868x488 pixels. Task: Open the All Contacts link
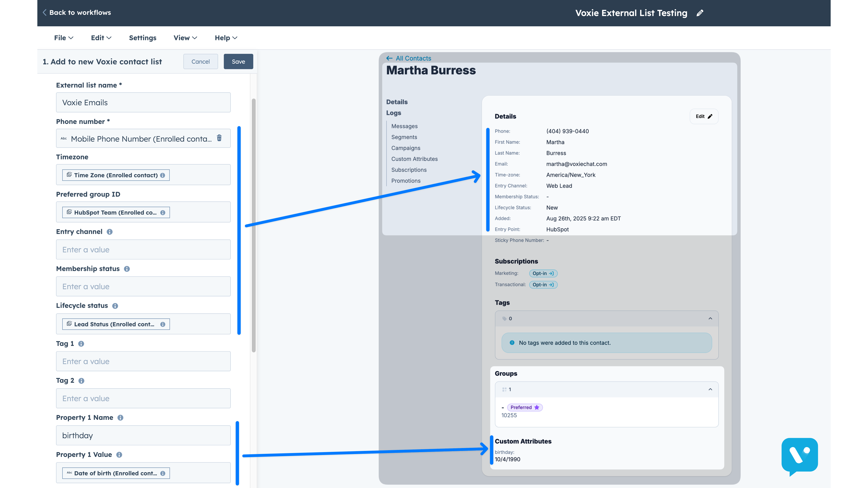(413, 58)
